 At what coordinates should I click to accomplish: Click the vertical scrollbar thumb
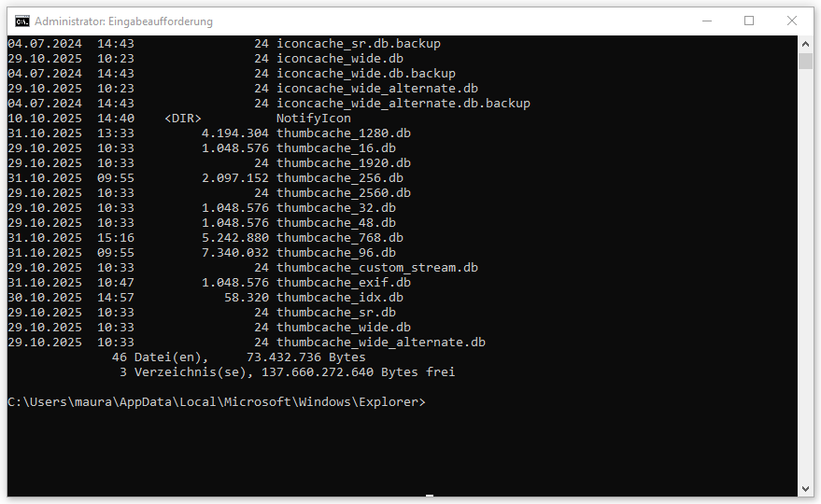805,60
